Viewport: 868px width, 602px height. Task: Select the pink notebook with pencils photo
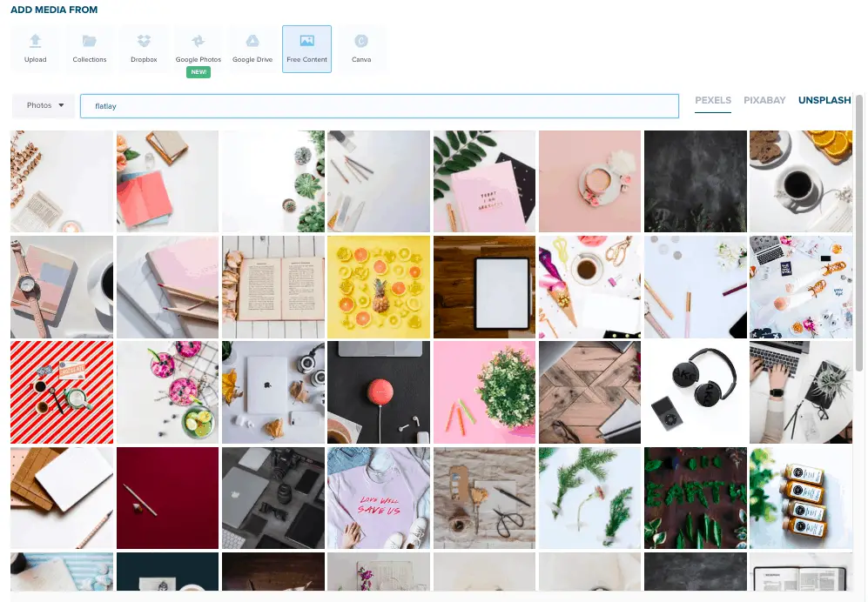point(168,287)
